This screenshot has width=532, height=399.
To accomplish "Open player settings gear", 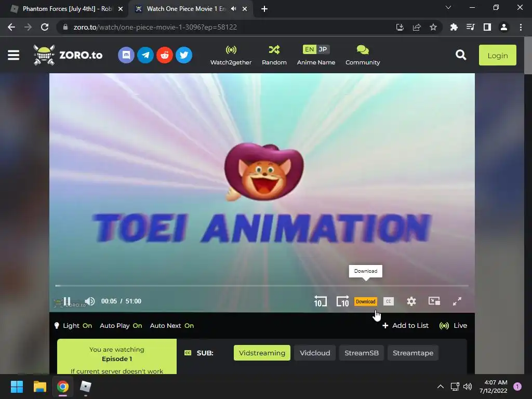I will 411,301.
